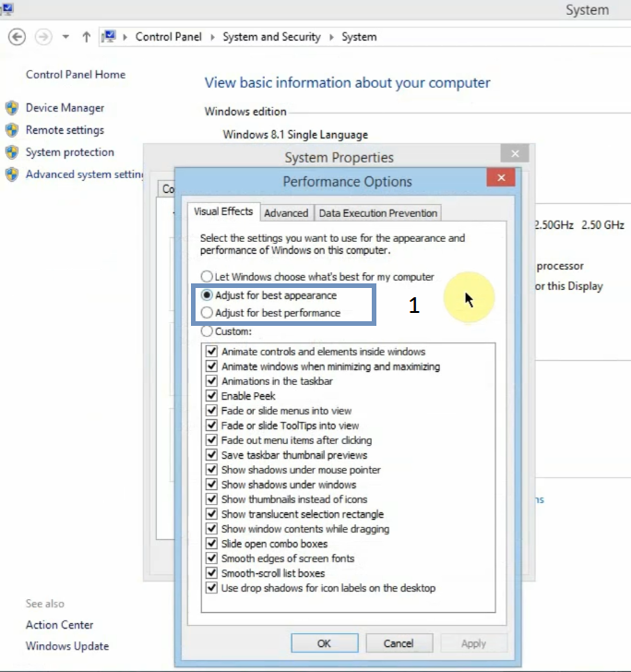This screenshot has height=672, width=631.
Task: Select Let Windows choose what's best option
Action: point(317,276)
